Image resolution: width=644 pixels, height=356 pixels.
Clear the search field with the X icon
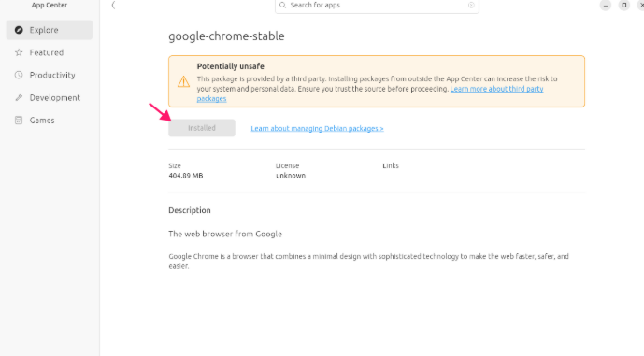tap(471, 5)
